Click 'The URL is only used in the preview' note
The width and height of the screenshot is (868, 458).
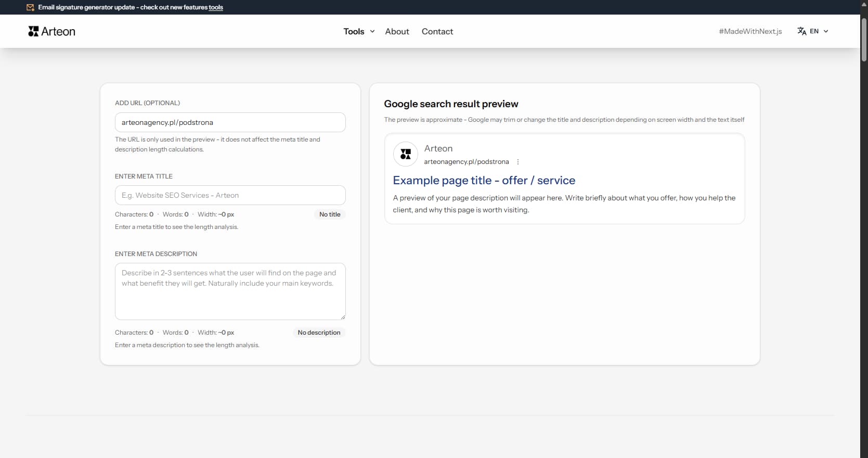217,144
